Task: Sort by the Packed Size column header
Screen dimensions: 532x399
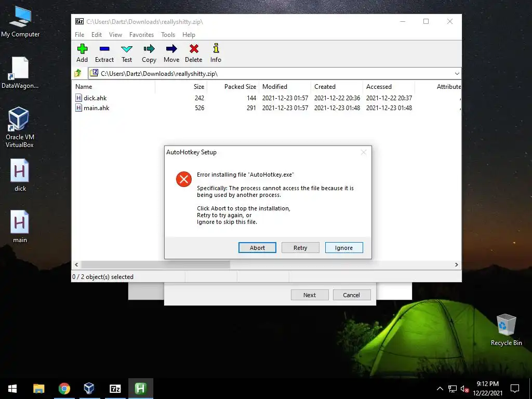Action: pyautogui.click(x=233, y=87)
